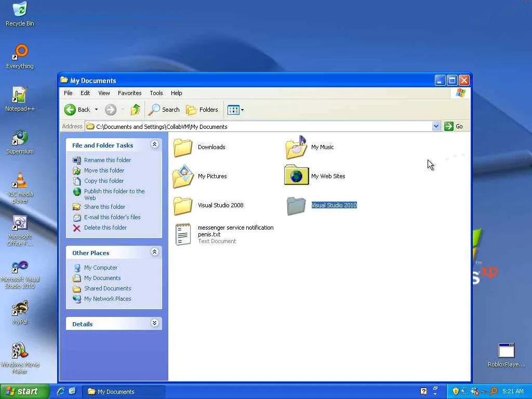The image size is (532, 399).
Task: Click the security shield tray icon
Action: tap(456, 392)
